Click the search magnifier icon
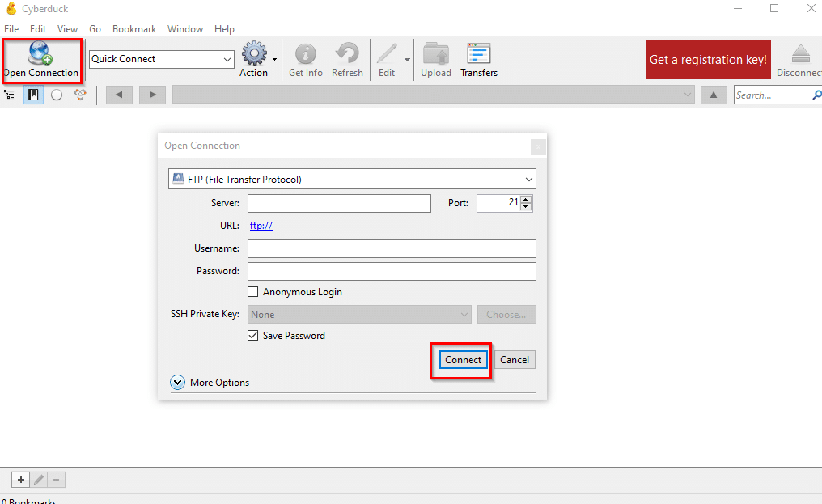Screen dimensions: 822x504 point(816,95)
